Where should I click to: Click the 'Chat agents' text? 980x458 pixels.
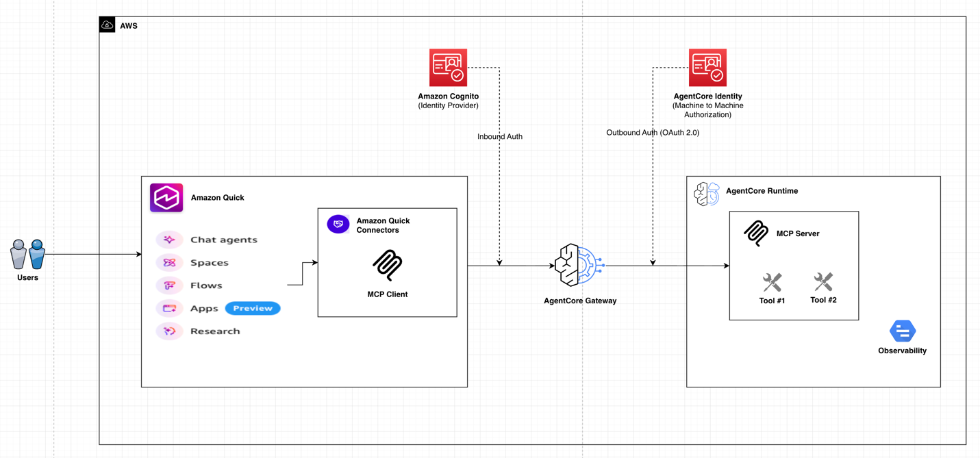224,240
